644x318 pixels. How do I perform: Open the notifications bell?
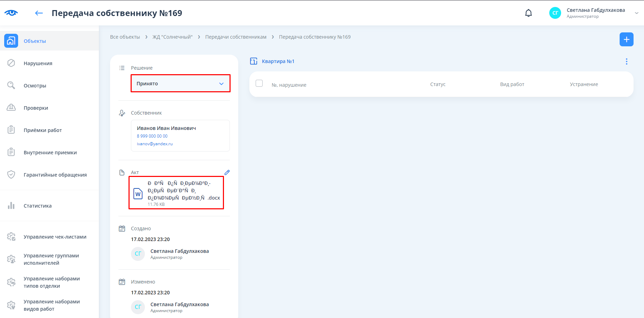click(x=528, y=13)
